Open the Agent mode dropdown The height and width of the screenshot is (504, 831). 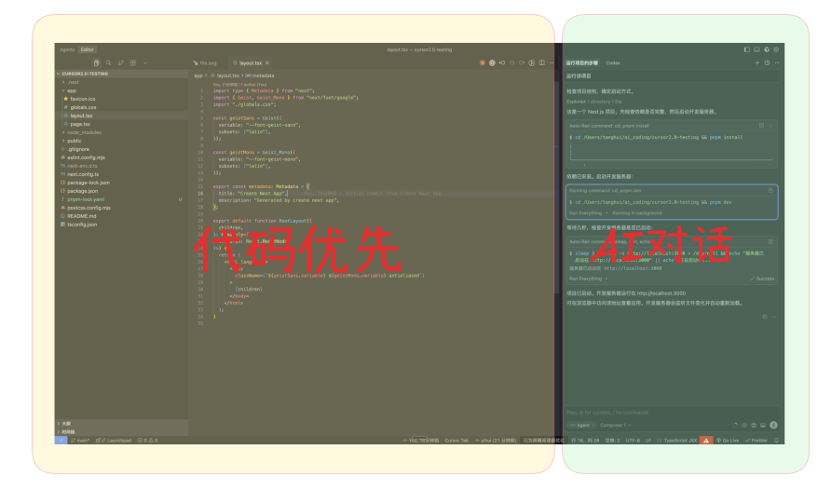pyautogui.click(x=582, y=425)
